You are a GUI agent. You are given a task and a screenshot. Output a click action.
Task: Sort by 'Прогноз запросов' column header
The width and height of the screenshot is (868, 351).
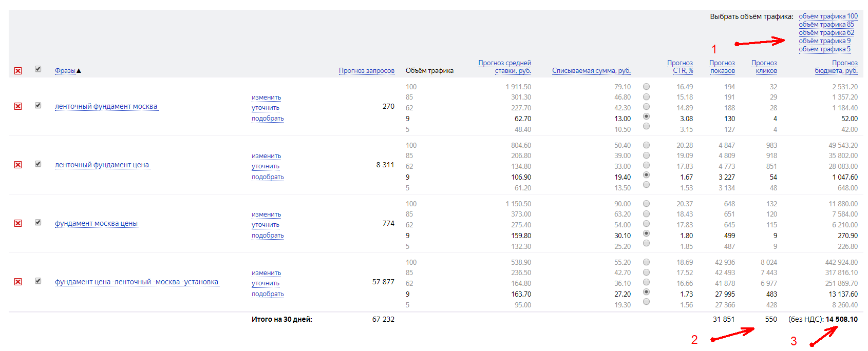pyautogui.click(x=366, y=71)
